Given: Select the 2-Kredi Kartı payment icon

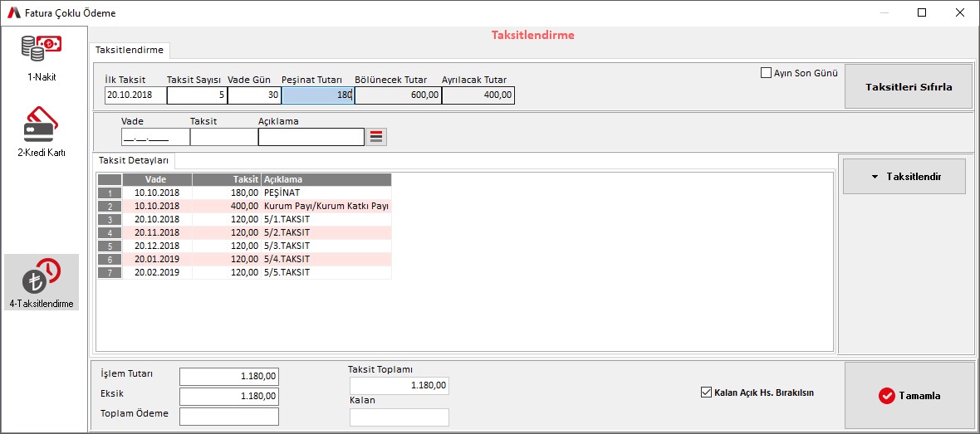Looking at the screenshot, I should (42, 124).
